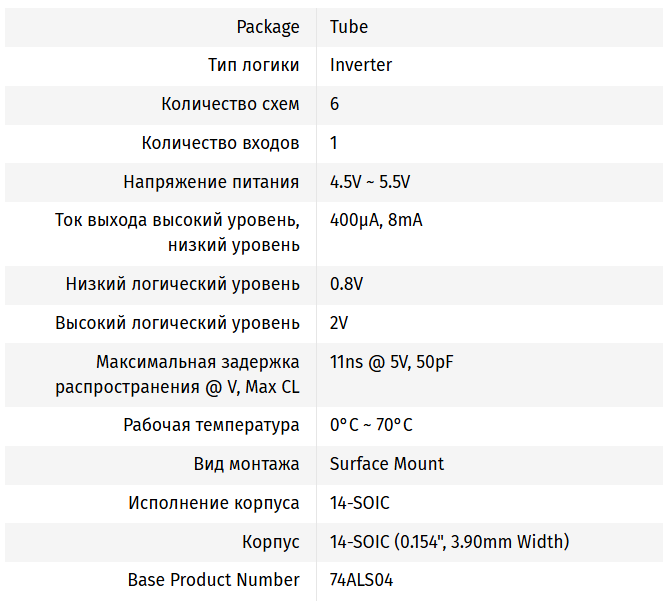
Task: Click the Base Product Number label
Action: (213, 580)
